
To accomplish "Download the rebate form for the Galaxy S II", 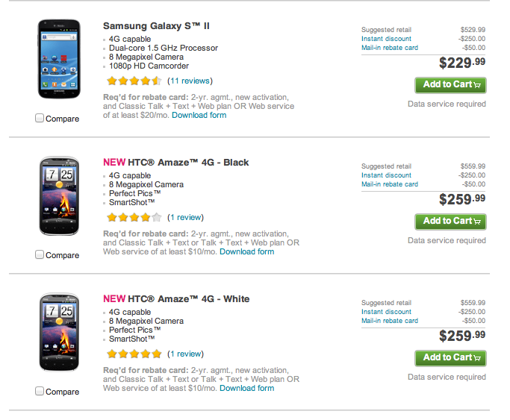I will click(x=199, y=115).
